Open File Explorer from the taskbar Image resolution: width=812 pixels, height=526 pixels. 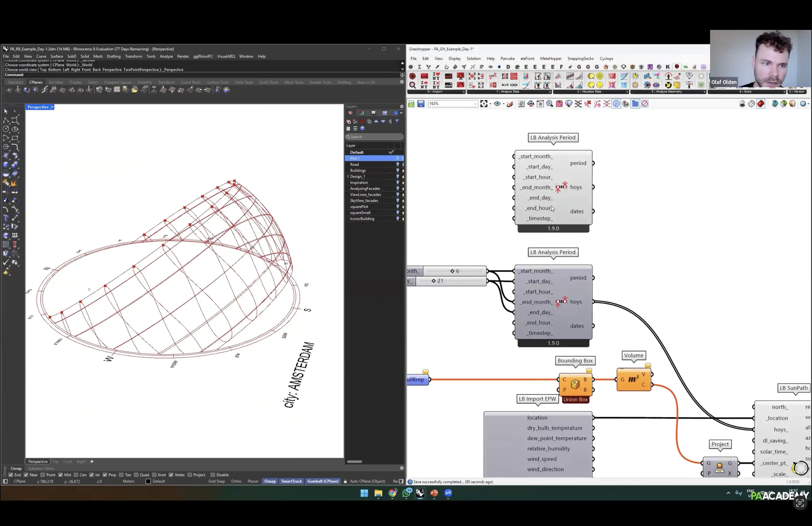[378, 493]
